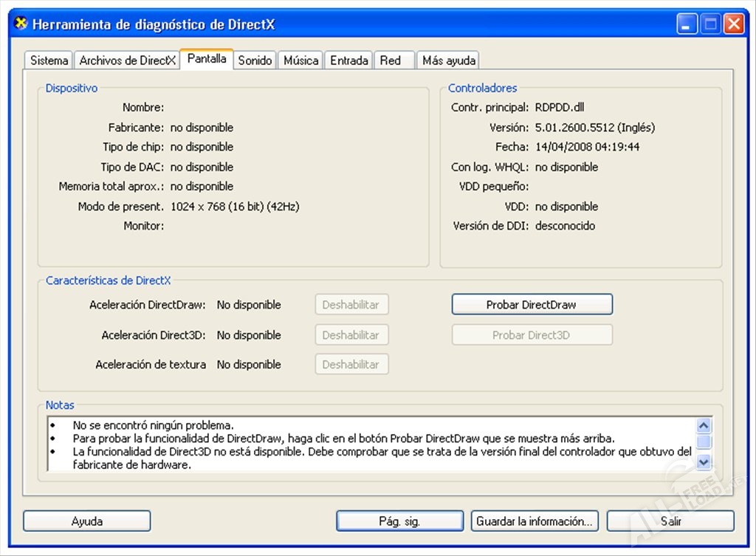Image resolution: width=756 pixels, height=556 pixels.
Task: Go to next page with Pág. sig.
Action: [399, 521]
